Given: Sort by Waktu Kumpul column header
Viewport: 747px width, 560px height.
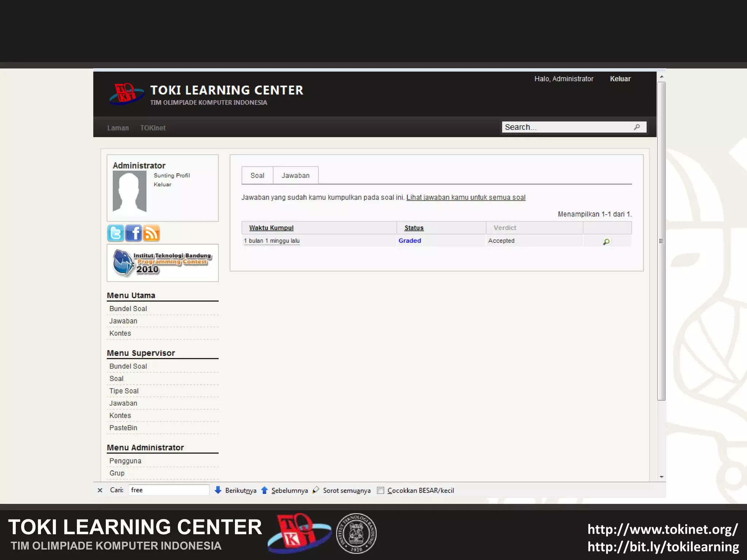Looking at the screenshot, I should click(271, 228).
